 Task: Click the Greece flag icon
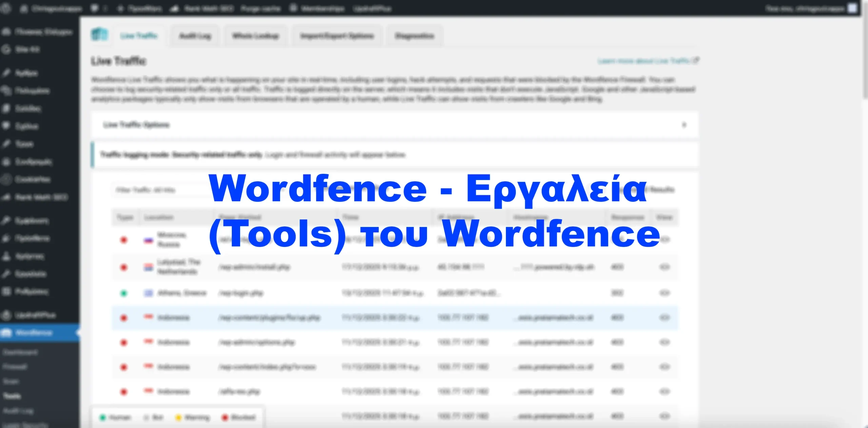click(149, 293)
